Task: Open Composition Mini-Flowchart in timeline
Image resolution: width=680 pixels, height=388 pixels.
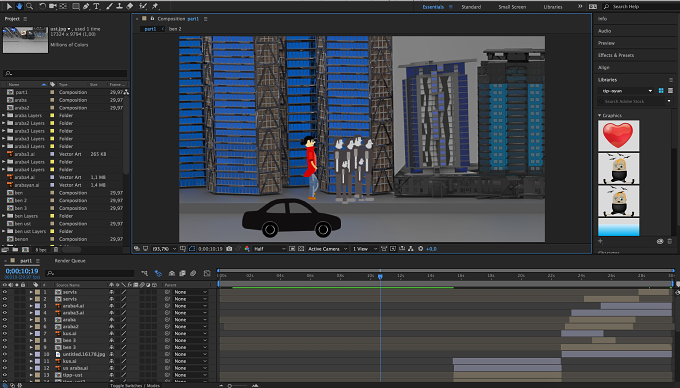Action: point(144,273)
